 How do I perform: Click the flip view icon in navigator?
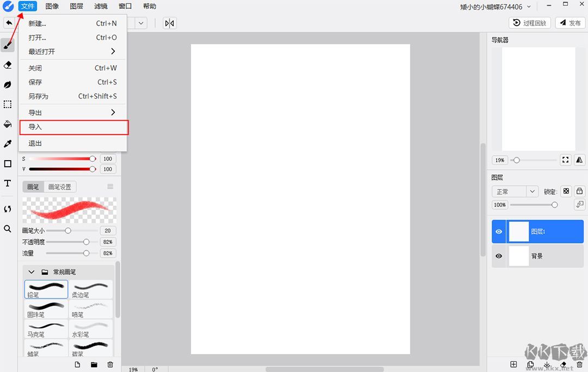[x=579, y=160]
